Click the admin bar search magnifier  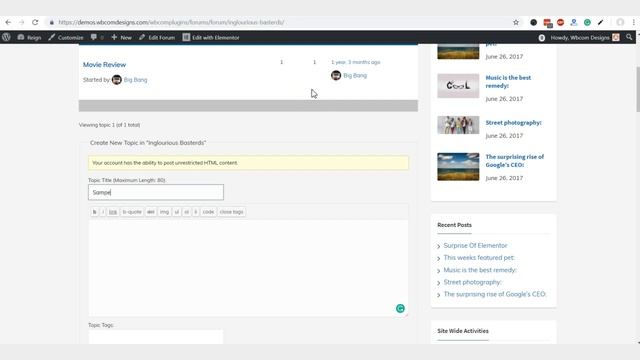tap(629, 37)
